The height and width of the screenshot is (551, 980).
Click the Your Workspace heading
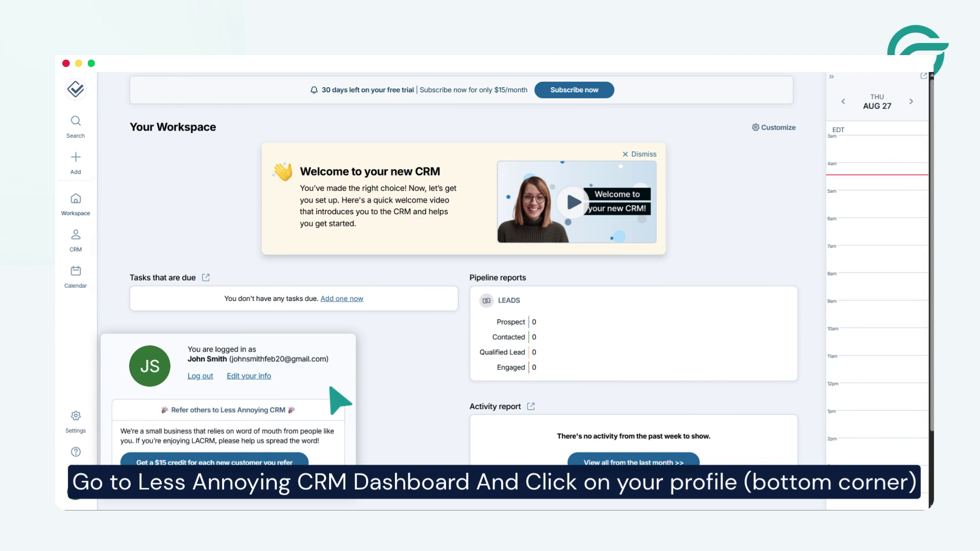point(173,127)
